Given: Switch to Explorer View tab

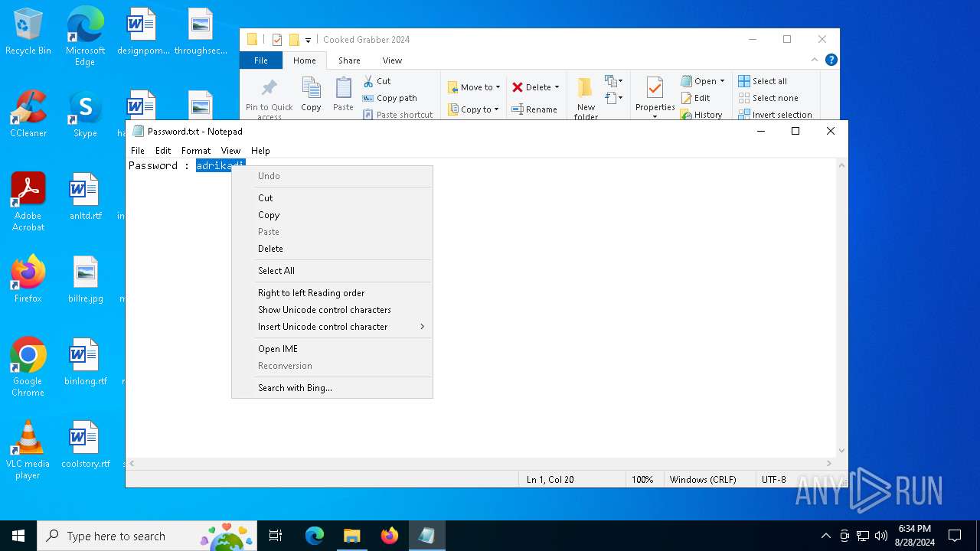Looking at the screenshot, I should 392,60.
